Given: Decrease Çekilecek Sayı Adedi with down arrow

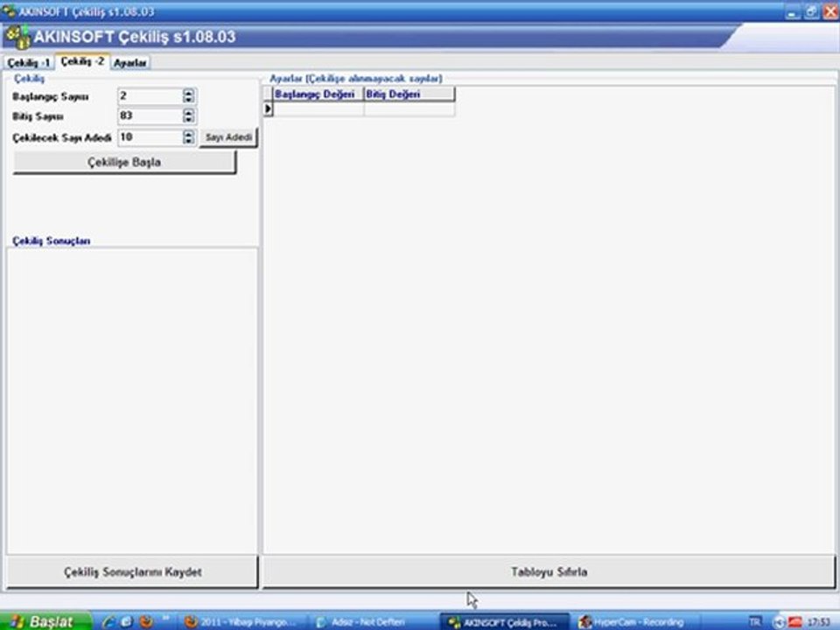Looking at the screenshot, I should [188, 141].
